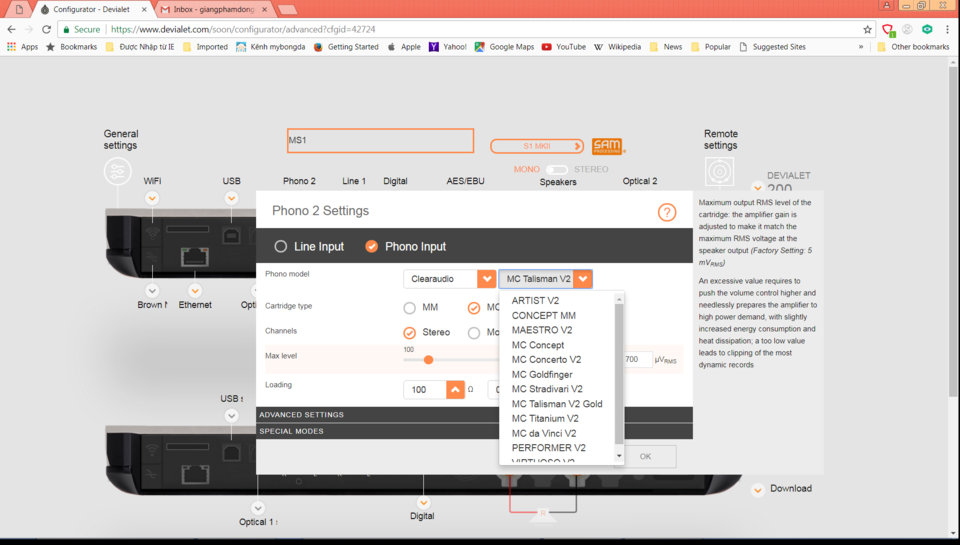Open the General settings sliders icon
The width and height of the screenshot is (960, 545).
(118, 171)
